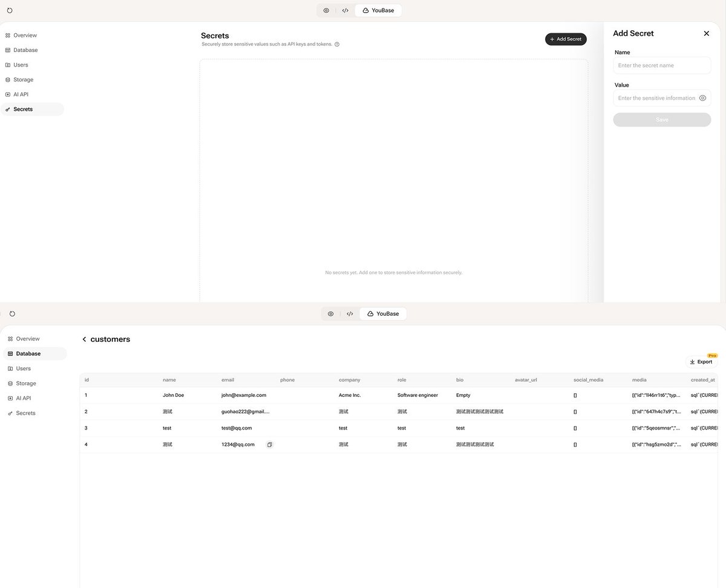
Task: Click the role column header
Action: tap(402, 380)
